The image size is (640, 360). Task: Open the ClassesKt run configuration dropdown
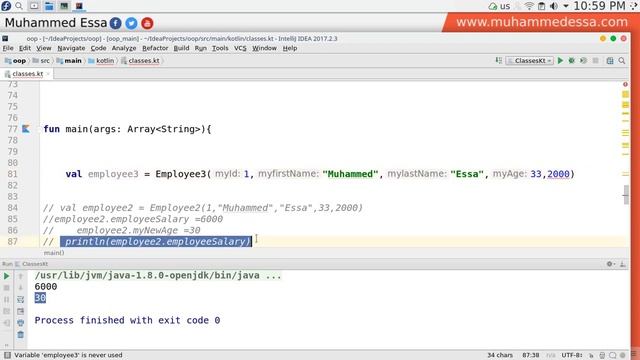(530, 60)
